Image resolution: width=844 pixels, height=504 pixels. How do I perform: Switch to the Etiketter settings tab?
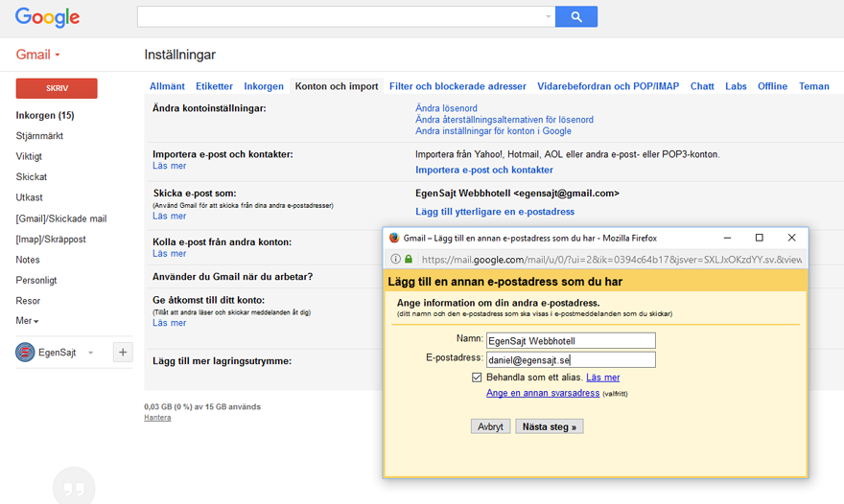214,86
